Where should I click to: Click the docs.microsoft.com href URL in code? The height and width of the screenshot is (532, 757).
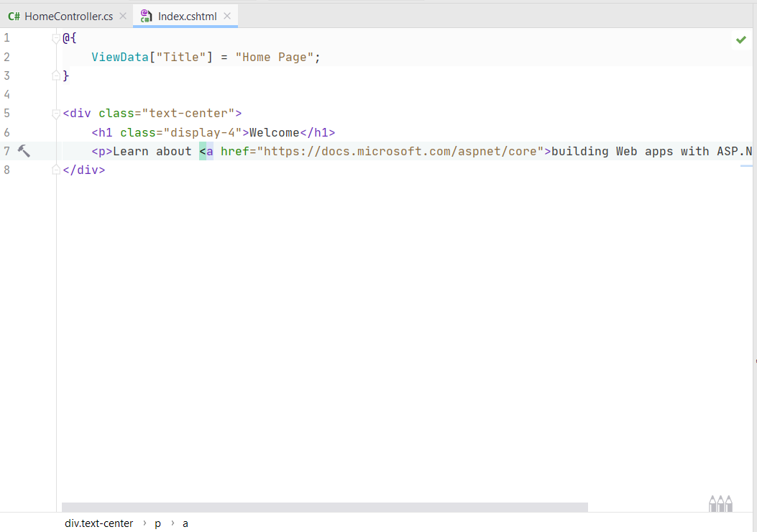pyautogui.click(x=404, y=151)
